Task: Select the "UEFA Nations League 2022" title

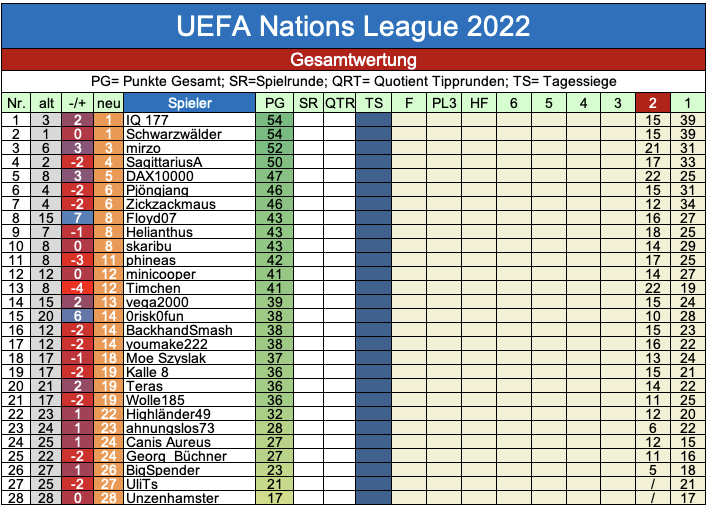Action: (354, 25)
